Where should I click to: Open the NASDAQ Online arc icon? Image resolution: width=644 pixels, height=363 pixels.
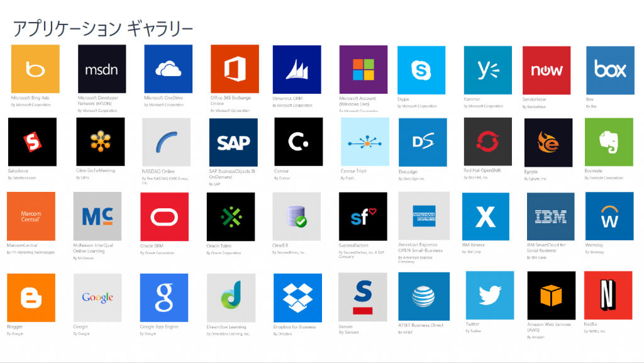(166, 142)
